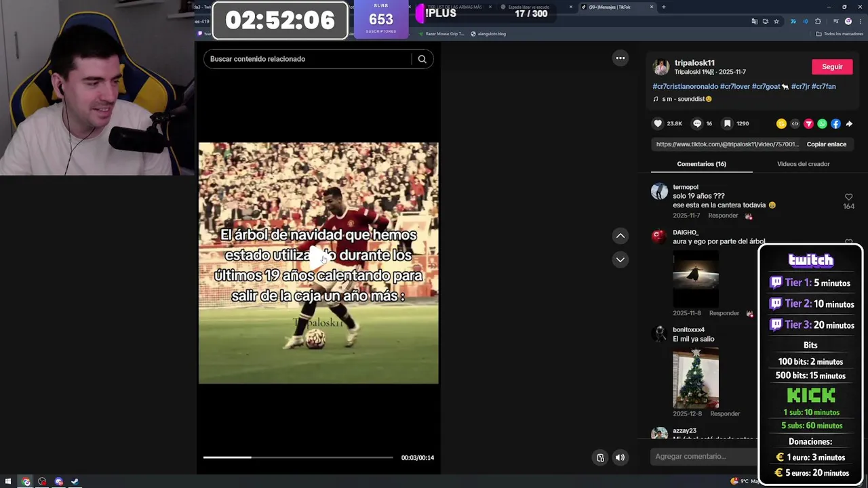868x488 pixels.
Task: Reply to termopol's comment
Action: coord(723,216)
